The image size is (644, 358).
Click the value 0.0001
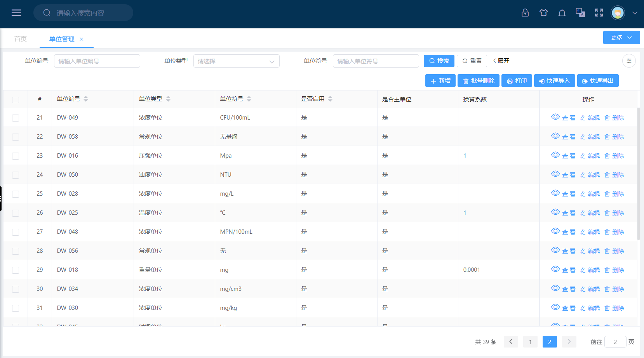click(x=472, y=270)
